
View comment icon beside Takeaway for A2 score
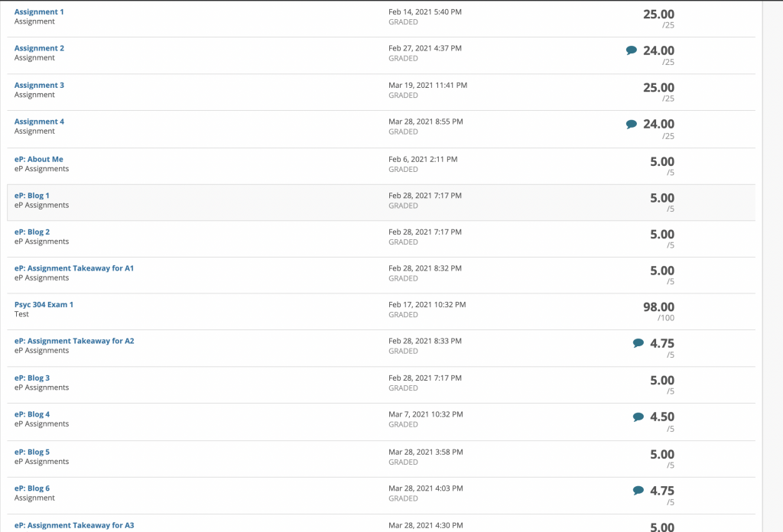pyautogui.click(x=638, y=343)
